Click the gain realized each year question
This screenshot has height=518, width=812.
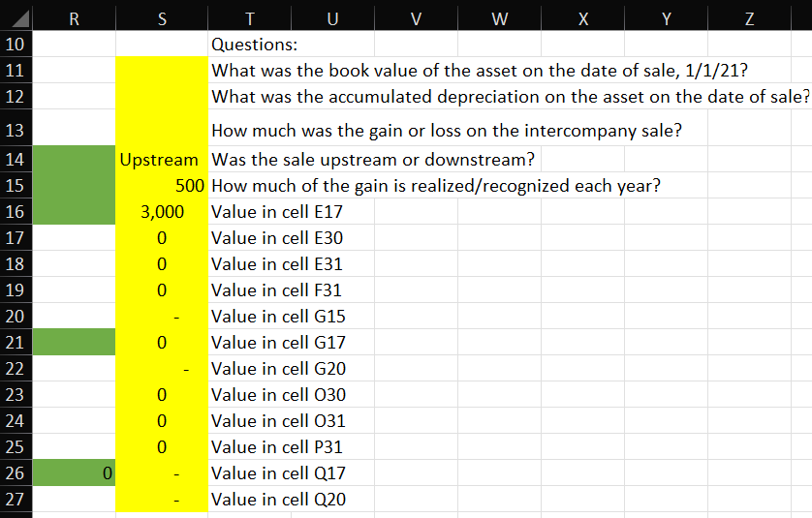pos(436,186)
